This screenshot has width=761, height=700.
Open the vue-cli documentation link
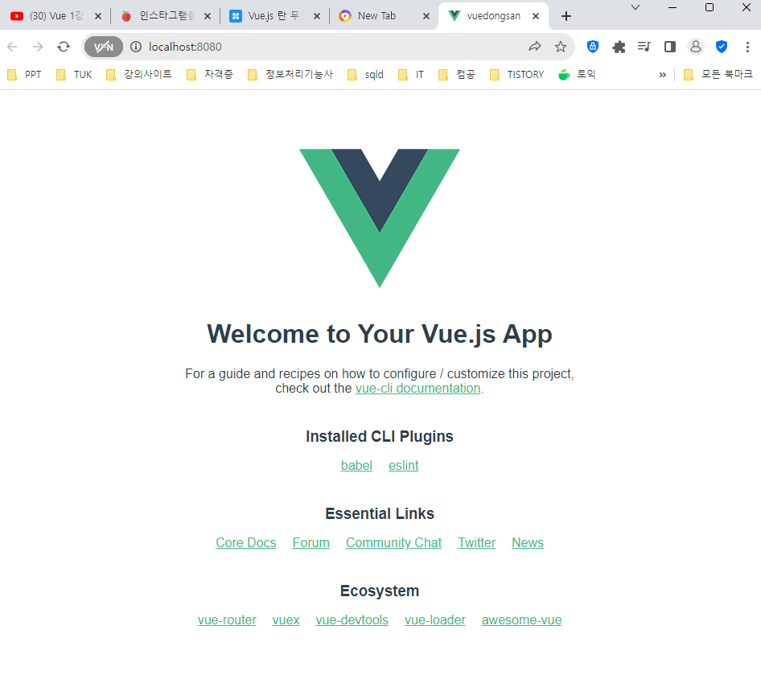click(x=418, y=389)
